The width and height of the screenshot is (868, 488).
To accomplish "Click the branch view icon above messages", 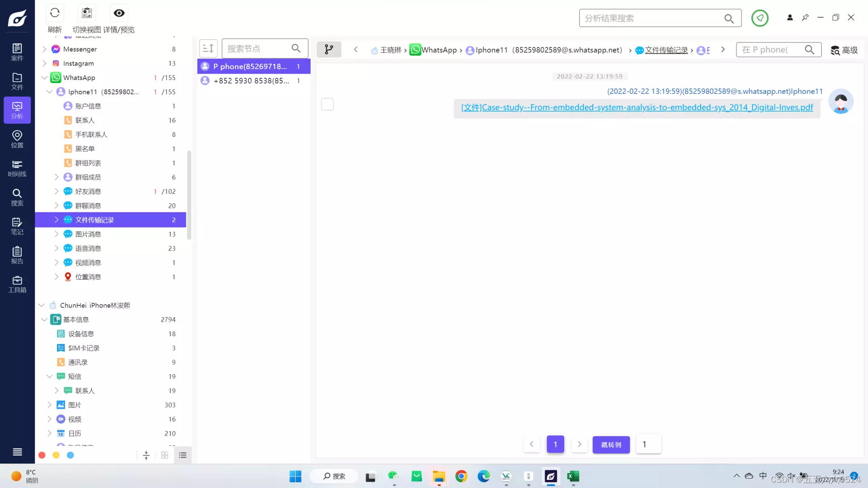I will (329, 49).
